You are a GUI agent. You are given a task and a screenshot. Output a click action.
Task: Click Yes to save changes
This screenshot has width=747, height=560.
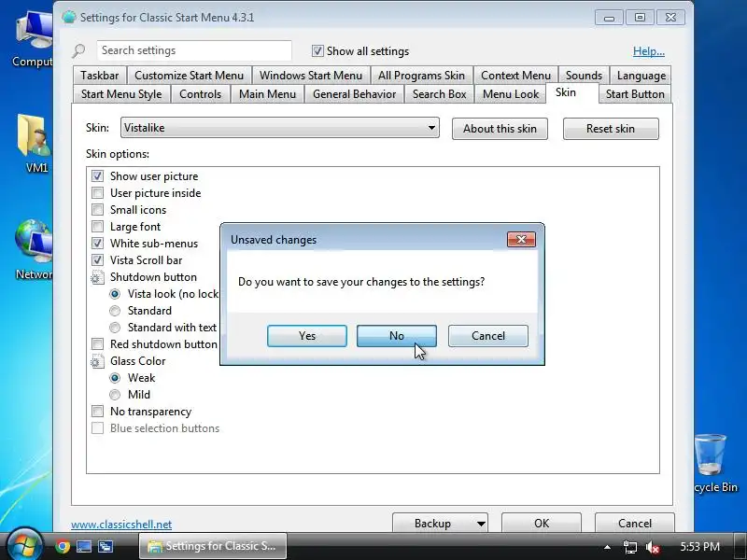pos(307,336)
